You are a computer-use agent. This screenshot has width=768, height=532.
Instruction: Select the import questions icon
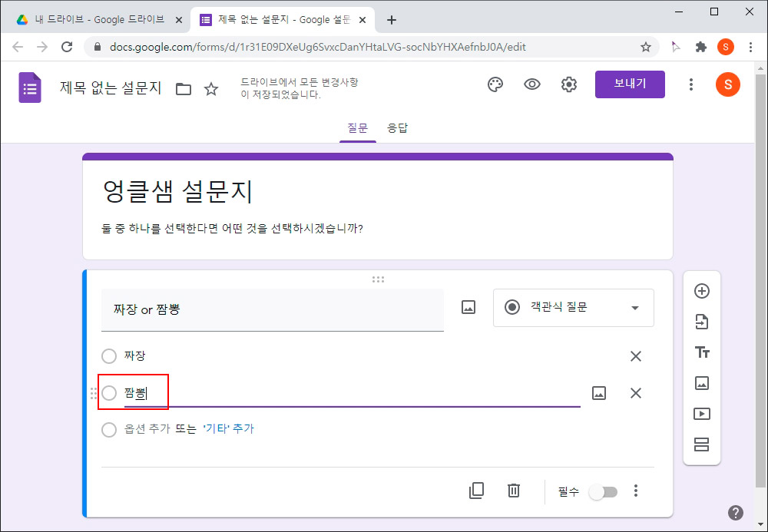click(x=701, y=322)
